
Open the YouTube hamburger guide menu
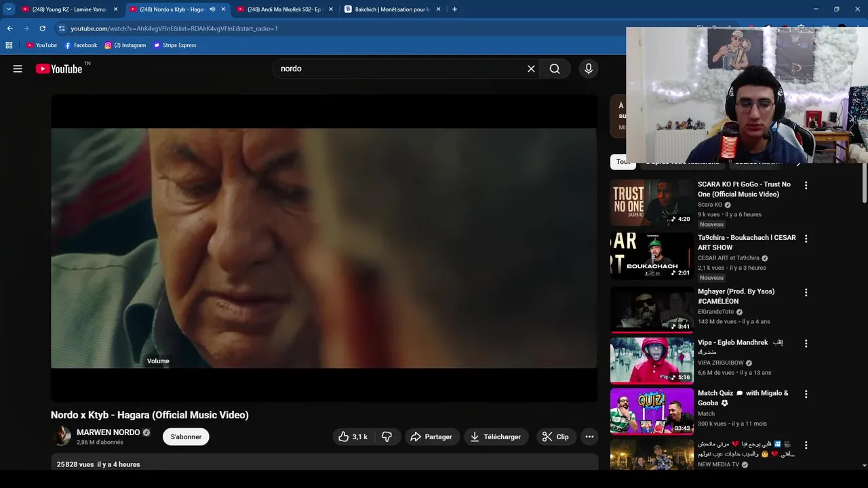(x=18, y=68)
